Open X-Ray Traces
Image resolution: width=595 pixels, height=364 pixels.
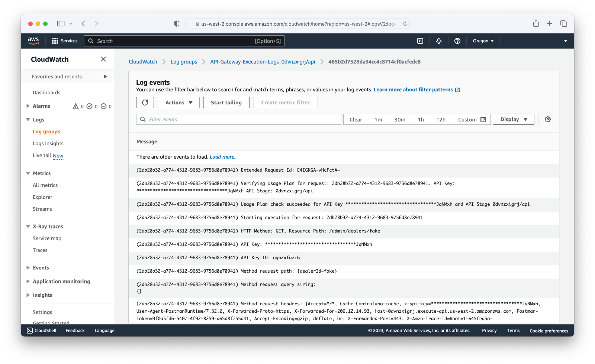(x=40, y=250)
